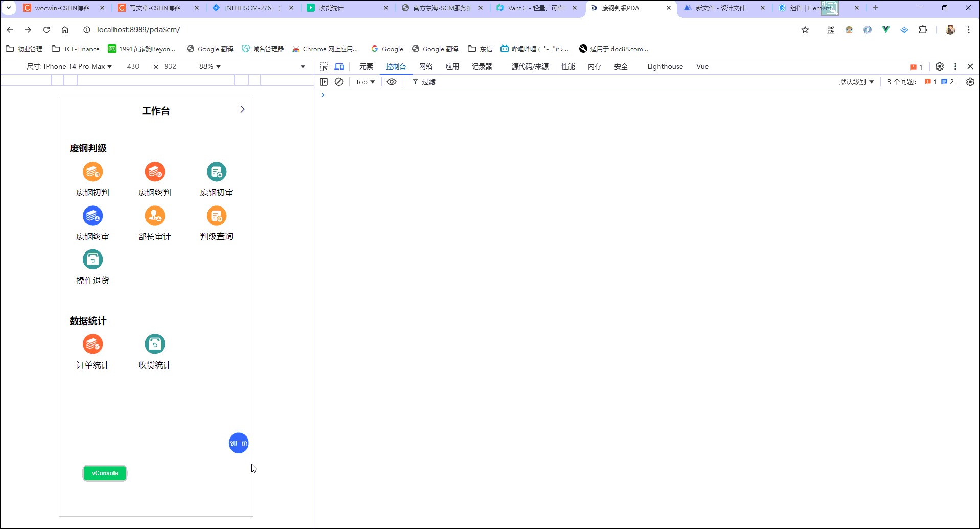The image size is (980, 529).
Task: Tap the 收货统计 icon
Action: tap(154, 351)
